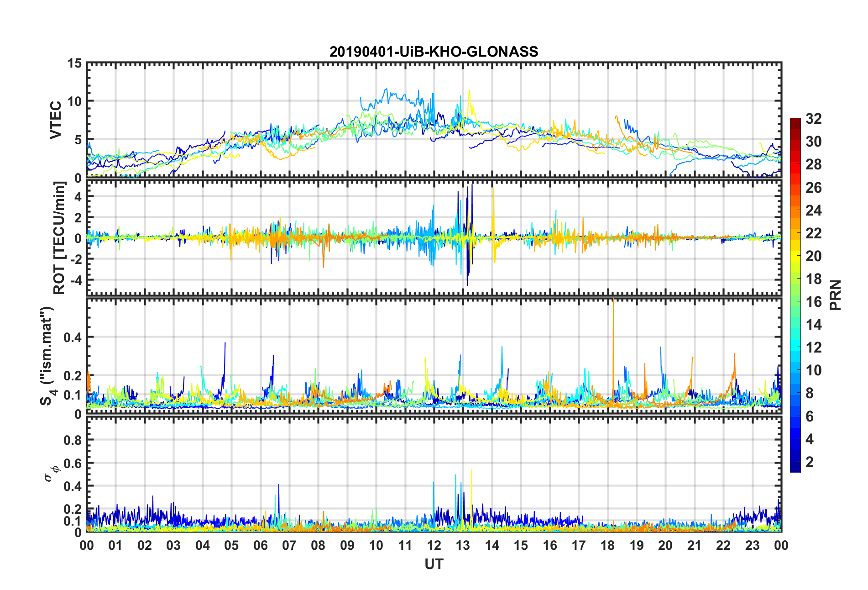Click the plot title 20190401-UiB-KHO-GLONASS
868x590 pixels.
(x=434, y=52)
